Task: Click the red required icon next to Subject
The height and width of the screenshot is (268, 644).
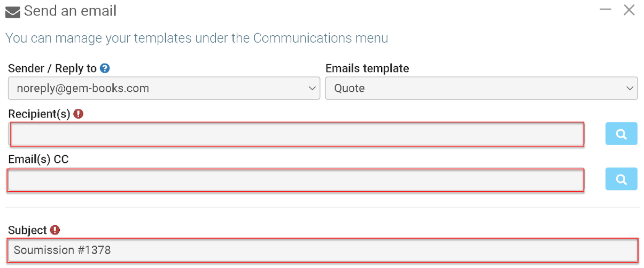Action: [x=55, y=230]
